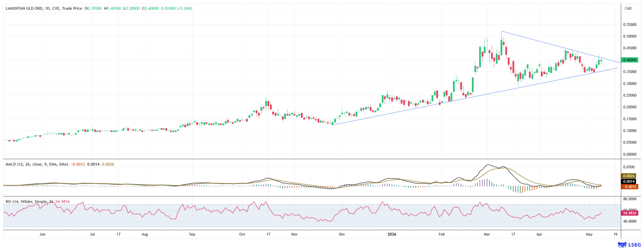The image size is (644, 248).
Task: Click the 17 date label between Mar and Apr
Action: click(513, 234)
